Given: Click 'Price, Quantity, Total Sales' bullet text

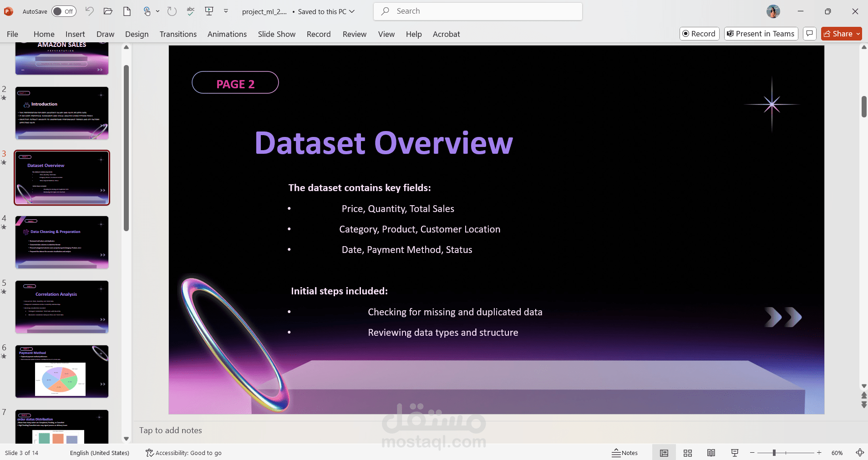Looking at the screenshot, I should tap(398, 209).
